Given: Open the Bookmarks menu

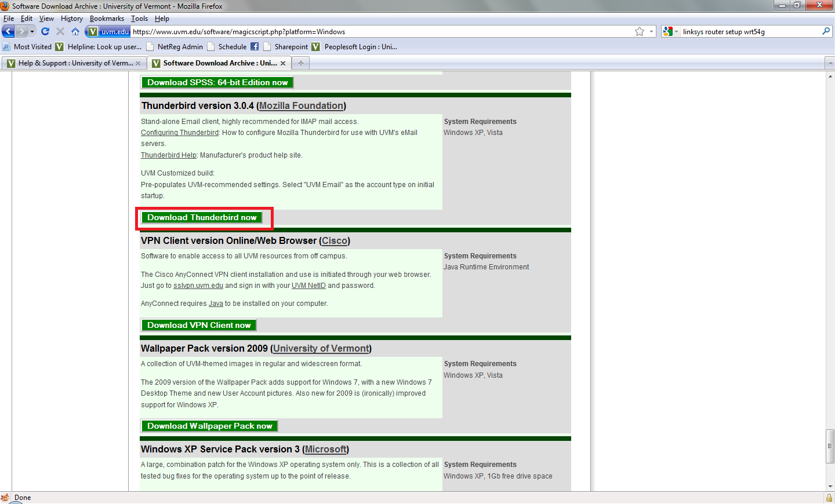Looking at the screenshot, I should (x=107, y=19).
